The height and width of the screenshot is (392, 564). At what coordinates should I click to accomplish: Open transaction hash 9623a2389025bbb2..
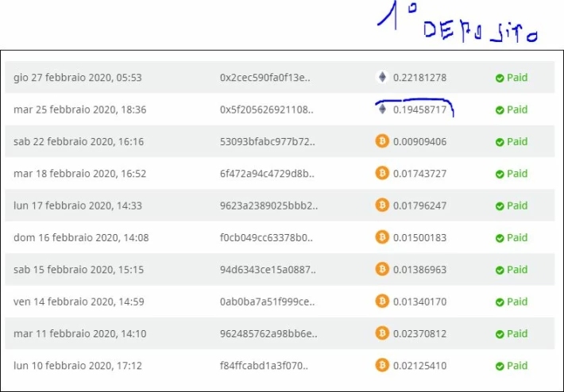(268, 206)
